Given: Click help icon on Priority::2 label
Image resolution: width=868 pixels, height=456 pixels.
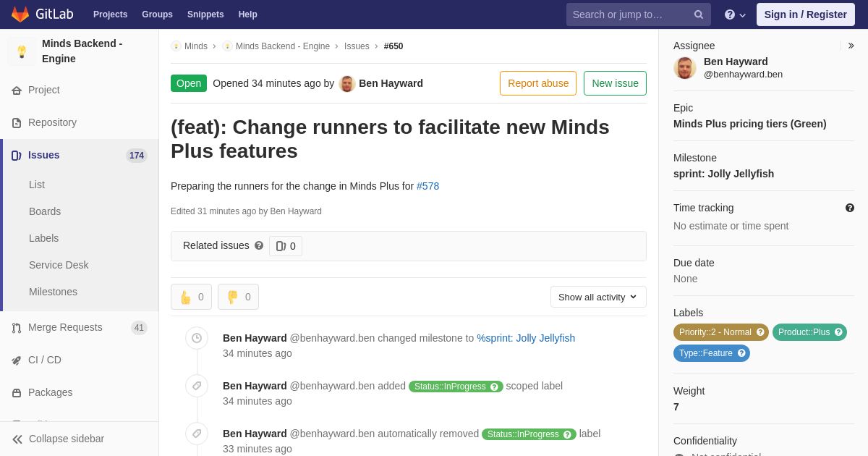Looking at the screenshot, I should click(760, 332).
